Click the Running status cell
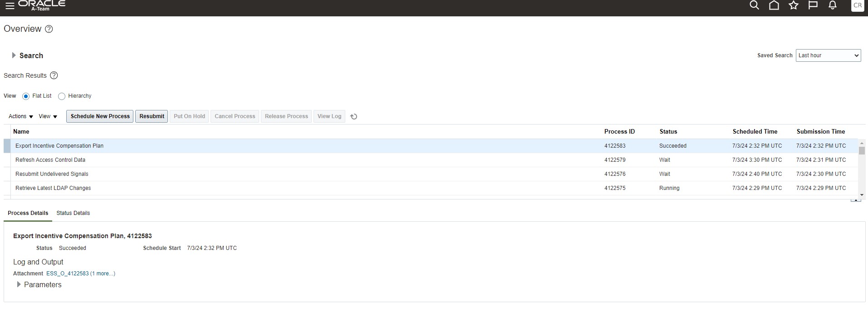This screenshot has width=868, height=319. pos(669,188)
